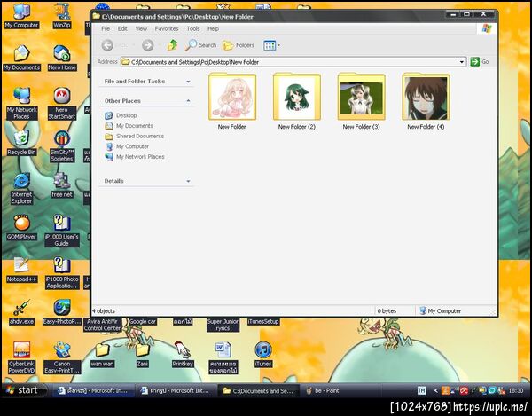Select the New Folder (4) thumbnail
Image resolution: width=532 pixels, height=416 pixels.
click(426, 98)
